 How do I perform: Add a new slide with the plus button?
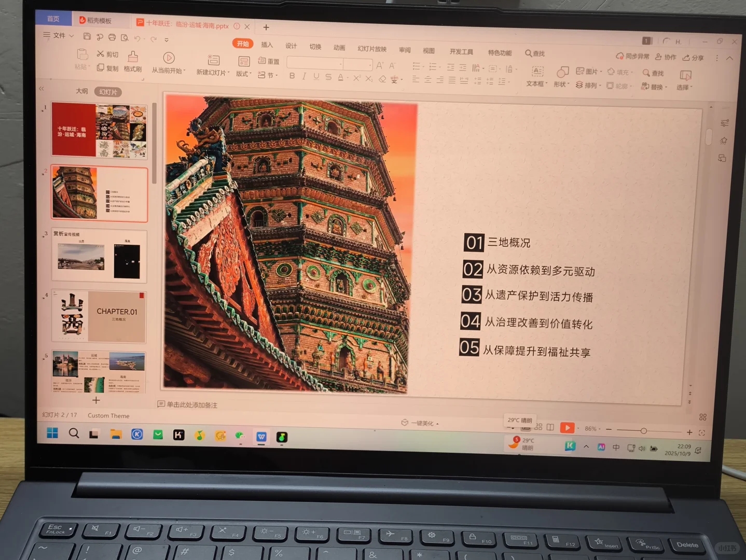tap(96, 400)
